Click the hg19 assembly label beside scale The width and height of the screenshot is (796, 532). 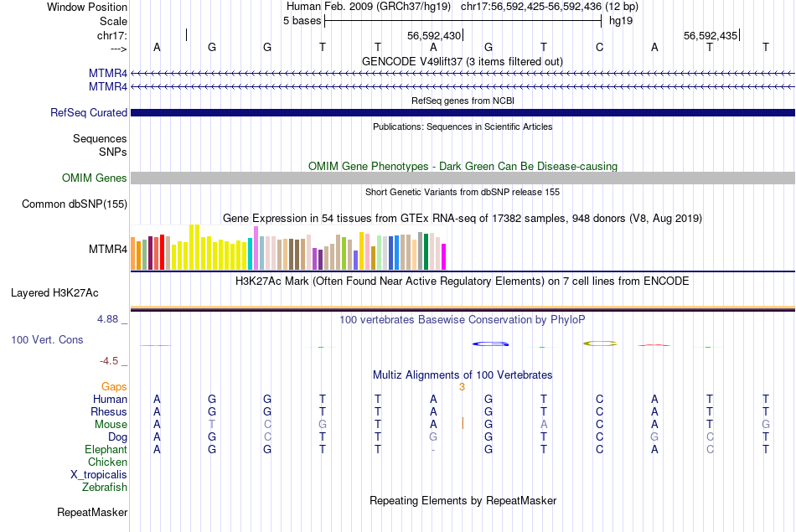click(x=621, y=21)
